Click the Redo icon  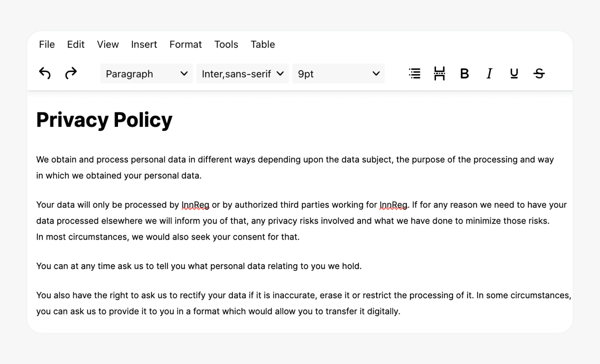[x=70, y=73]
